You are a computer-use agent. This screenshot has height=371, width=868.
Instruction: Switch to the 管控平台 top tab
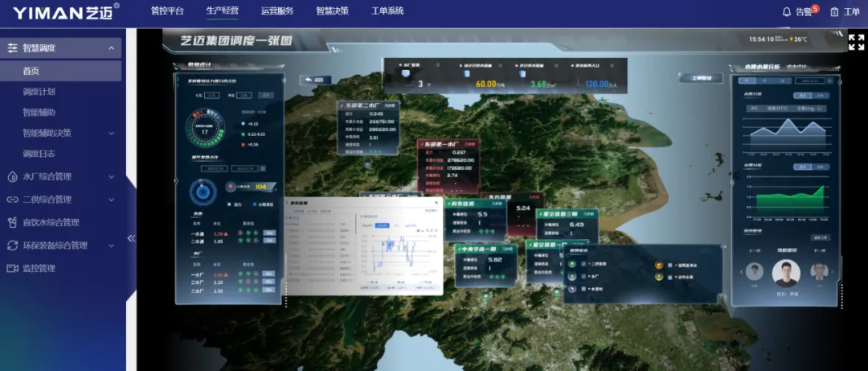point(167,11)
